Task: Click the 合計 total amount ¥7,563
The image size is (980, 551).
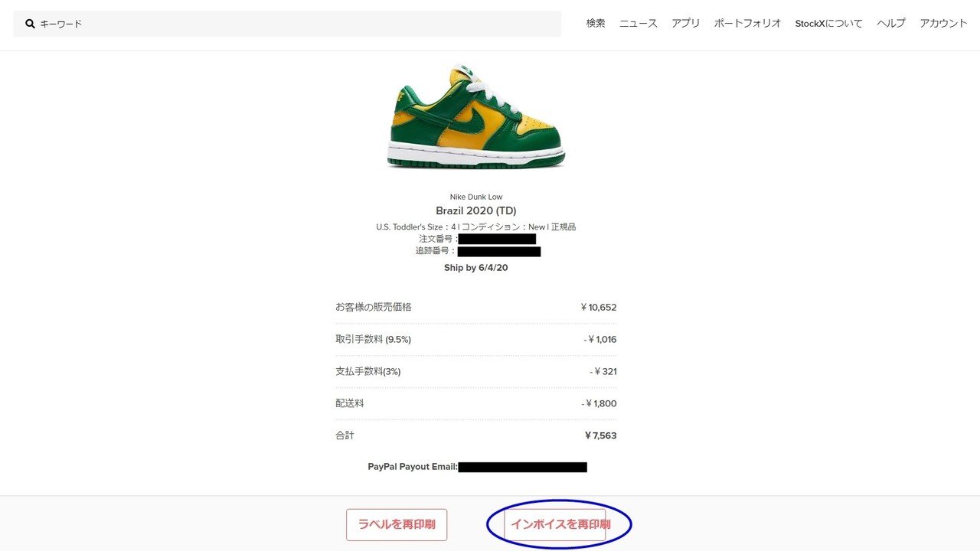Action: coord(600,435)
